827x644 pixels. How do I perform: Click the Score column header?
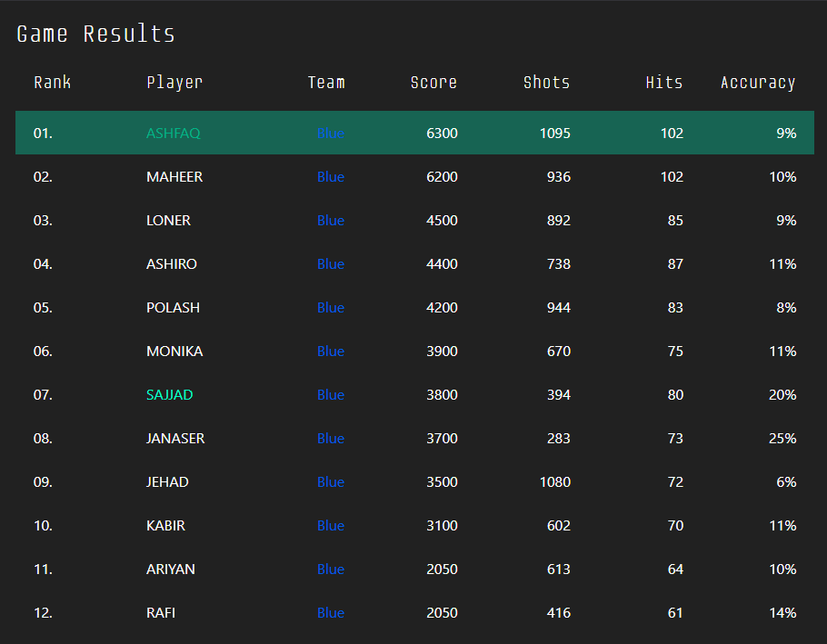(433, 83)
